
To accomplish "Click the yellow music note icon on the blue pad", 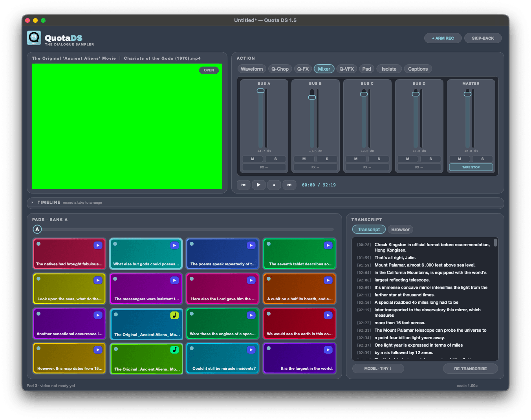I will 174,315.
